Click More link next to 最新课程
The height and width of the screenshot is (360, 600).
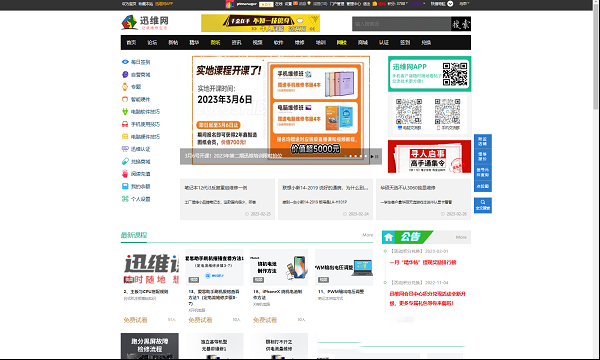pyautogui.click(x=367, y=235)
